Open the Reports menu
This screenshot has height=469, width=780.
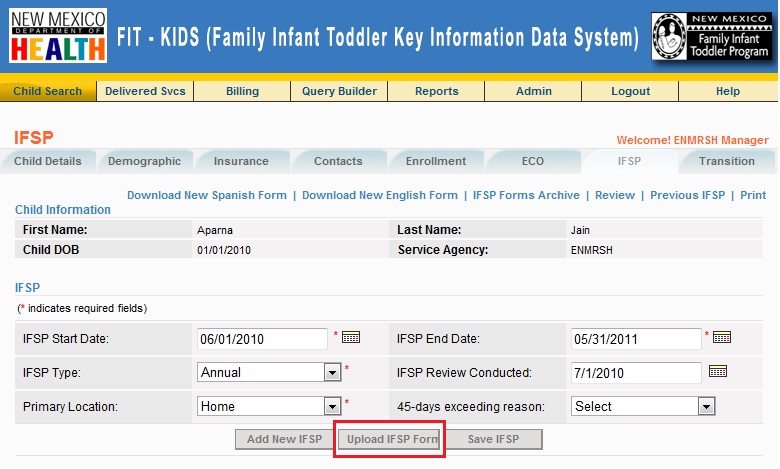pos(437,91)
